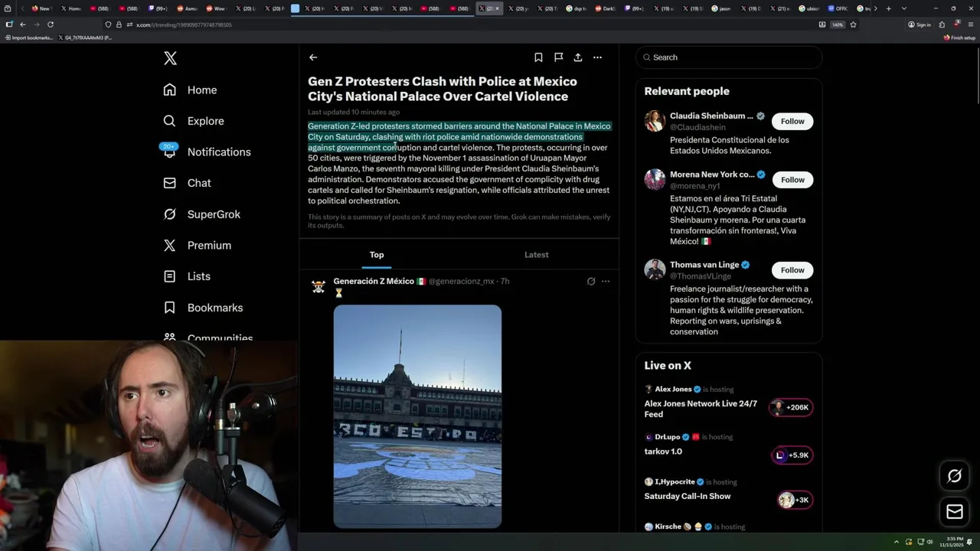980x551 pixels.
Task: Expand the list all tabs chevron
Action: (x=904, y=8)
